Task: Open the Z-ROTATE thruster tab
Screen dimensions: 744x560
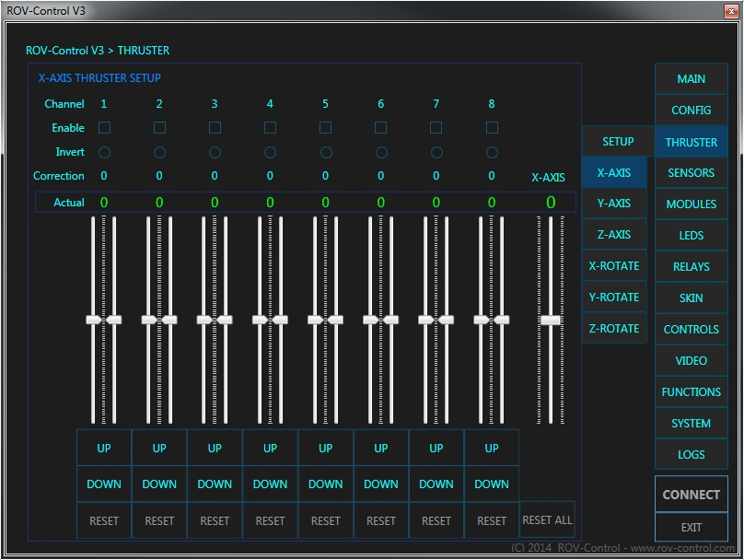Action: pyautogui.click(x=614, y=329)
